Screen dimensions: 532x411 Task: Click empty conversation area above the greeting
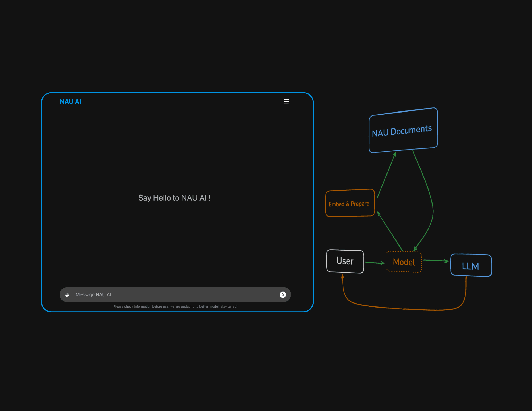coord(174,149)
